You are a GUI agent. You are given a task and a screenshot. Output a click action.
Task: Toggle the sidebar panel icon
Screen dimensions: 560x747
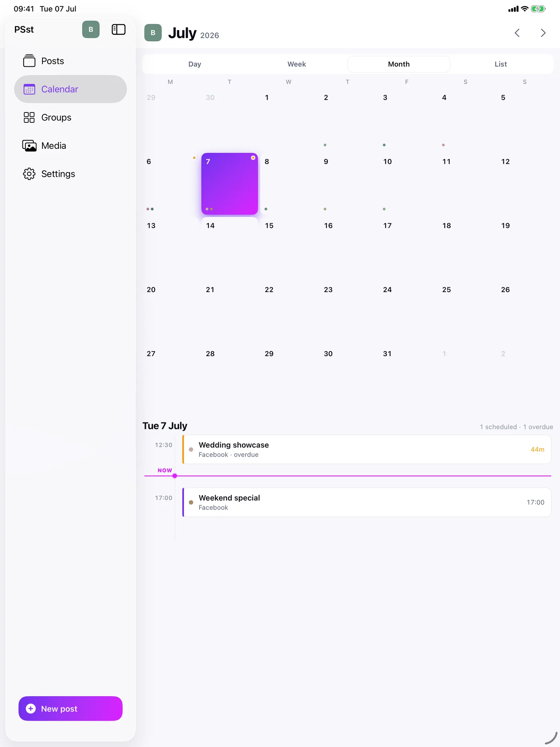[x=118, y=30]
